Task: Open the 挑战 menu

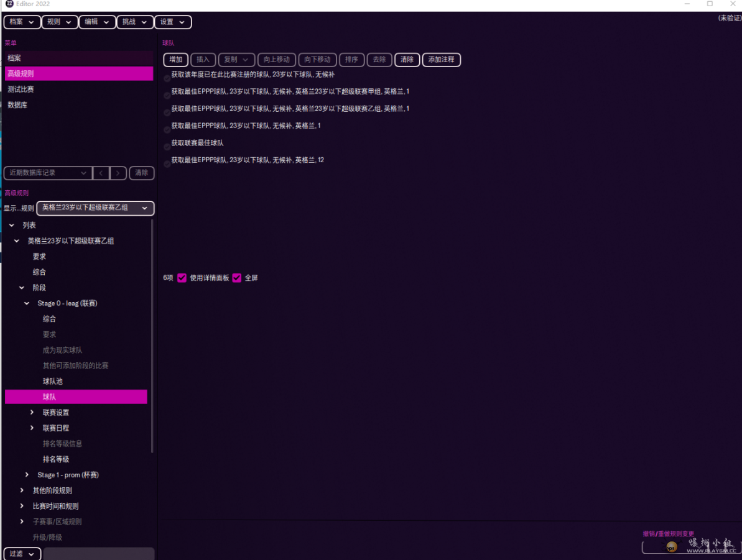Action: (135, 22)
